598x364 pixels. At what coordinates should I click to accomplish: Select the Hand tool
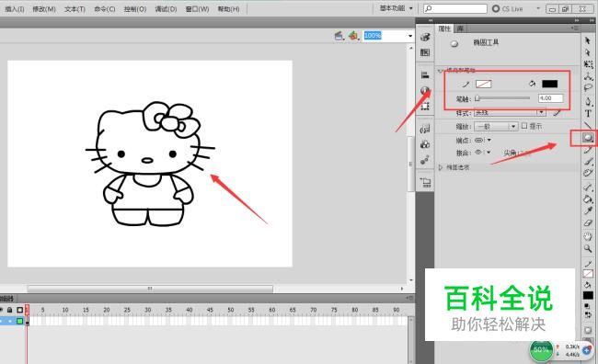point(588,236)
